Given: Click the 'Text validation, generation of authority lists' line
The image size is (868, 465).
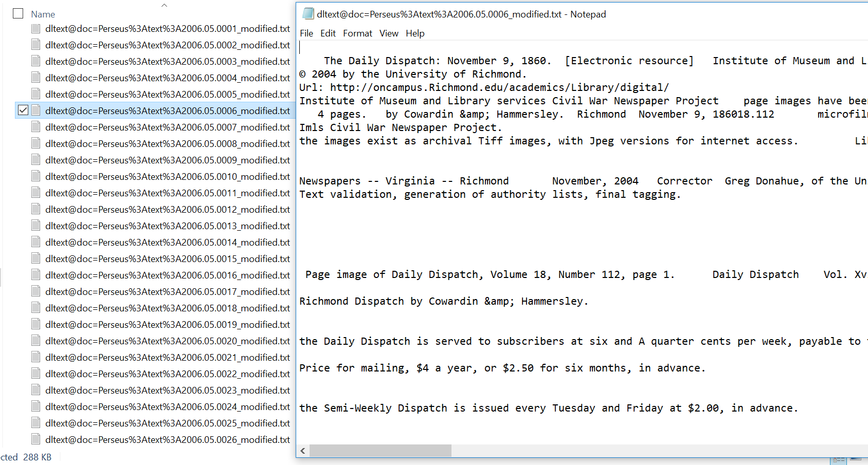Looking at the screenshot, I should click(490, 194).
